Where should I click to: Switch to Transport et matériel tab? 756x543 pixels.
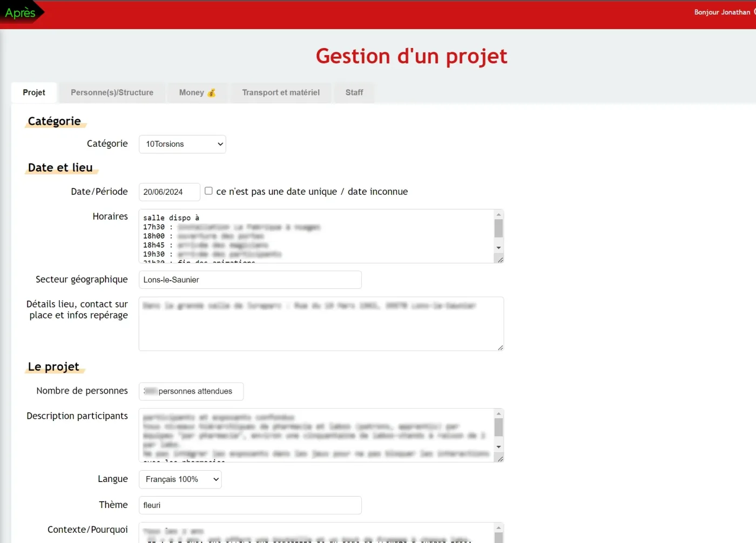(x=281, y=92)
